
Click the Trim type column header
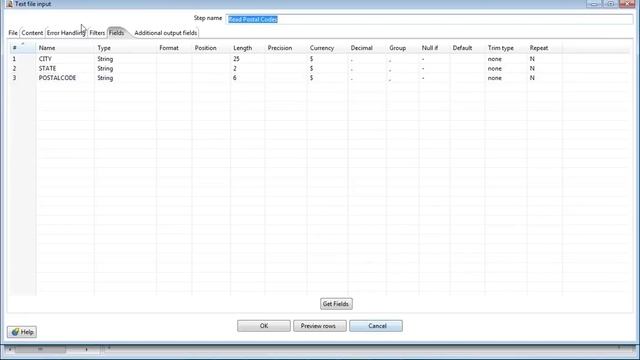[x=506, y=48]
